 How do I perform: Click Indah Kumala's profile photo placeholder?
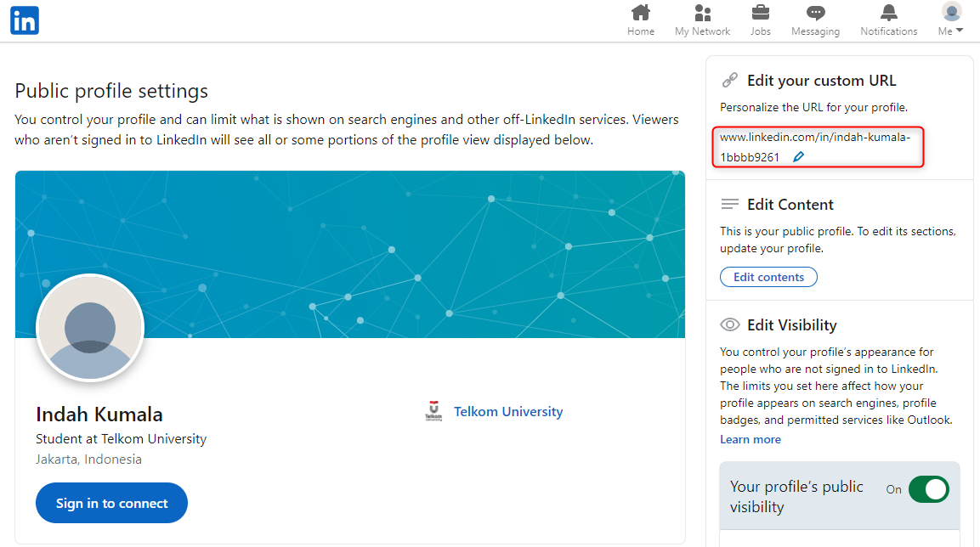(x=90, y=327)
